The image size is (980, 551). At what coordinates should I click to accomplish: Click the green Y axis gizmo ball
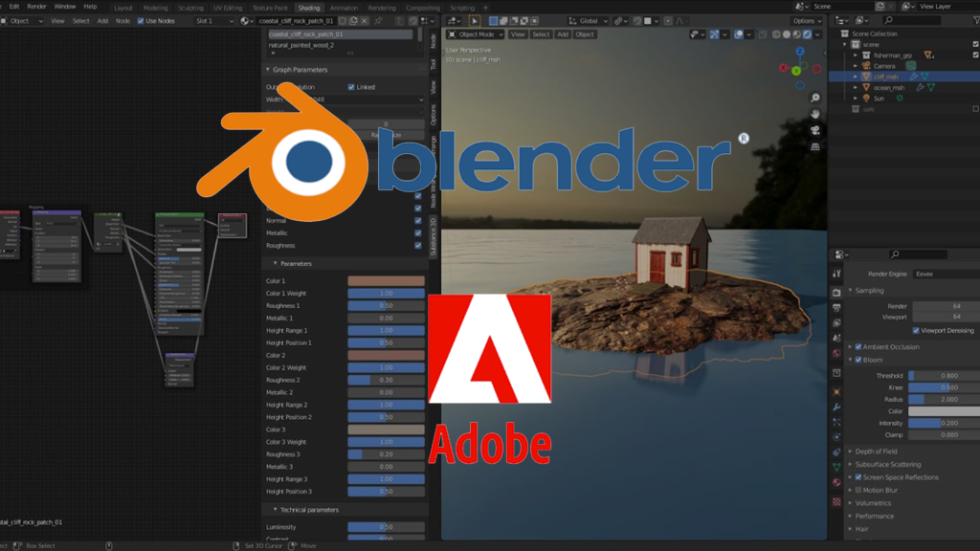tap(796, 71)
